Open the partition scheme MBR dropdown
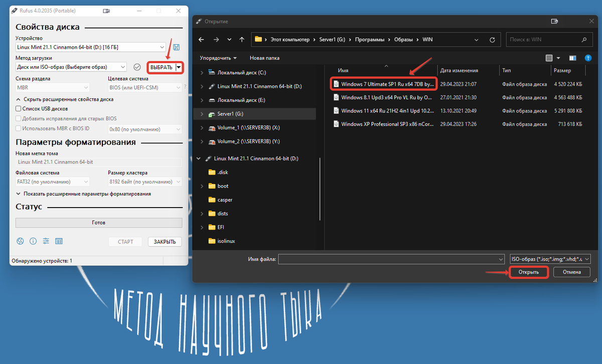 pos(85,87)
